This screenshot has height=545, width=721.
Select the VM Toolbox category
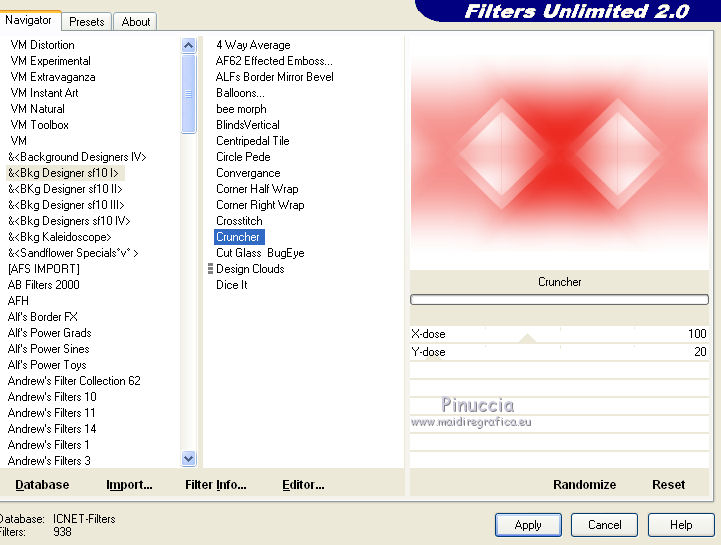click(x=40, y=125)
